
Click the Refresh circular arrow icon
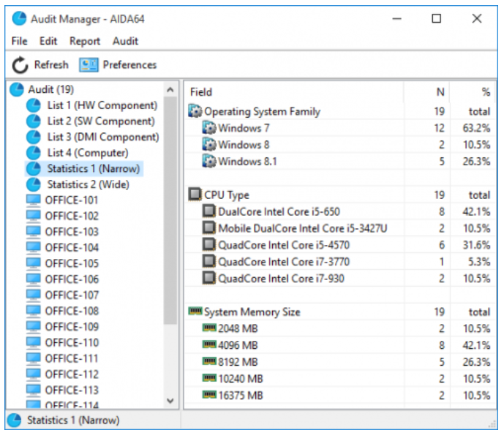coord(20,65)
